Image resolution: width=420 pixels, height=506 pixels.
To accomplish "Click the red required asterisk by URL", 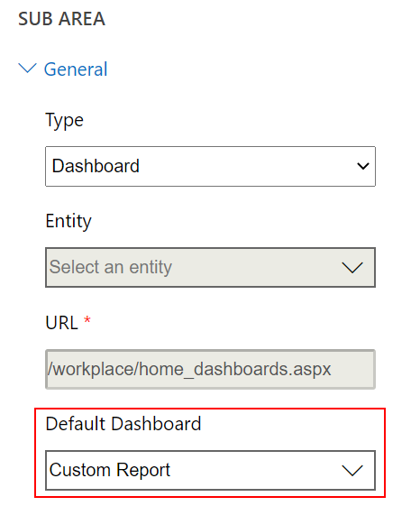I will [x=87, y=320].
